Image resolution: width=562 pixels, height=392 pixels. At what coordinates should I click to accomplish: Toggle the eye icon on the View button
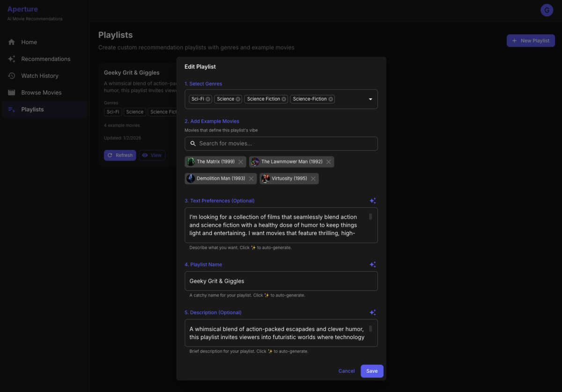tap(145, 155)
